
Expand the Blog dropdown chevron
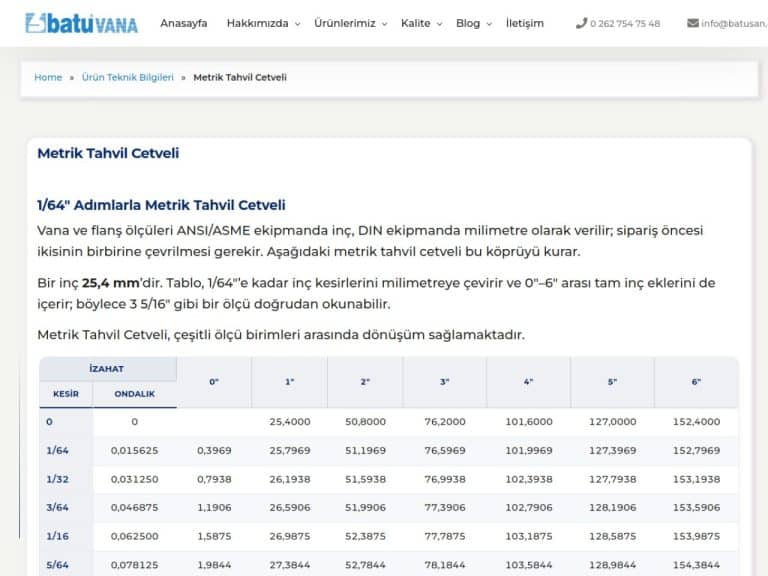(489, 24)
